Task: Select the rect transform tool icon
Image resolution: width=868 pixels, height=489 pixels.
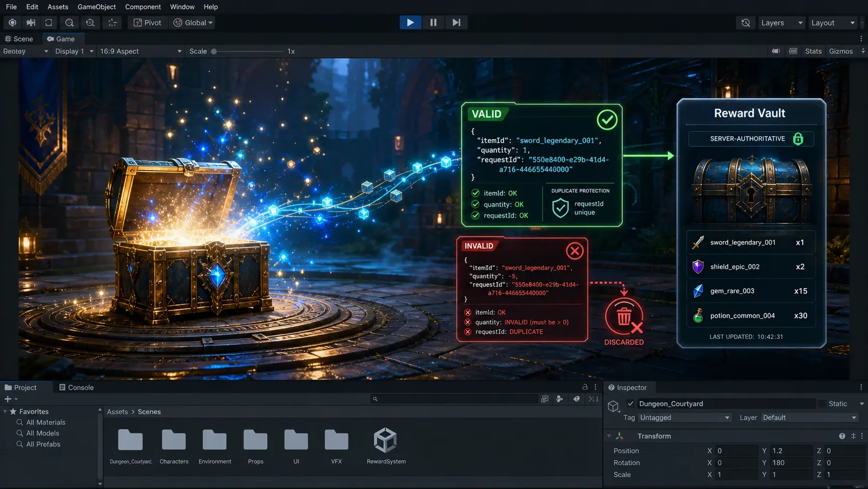Action: point(49,23)
